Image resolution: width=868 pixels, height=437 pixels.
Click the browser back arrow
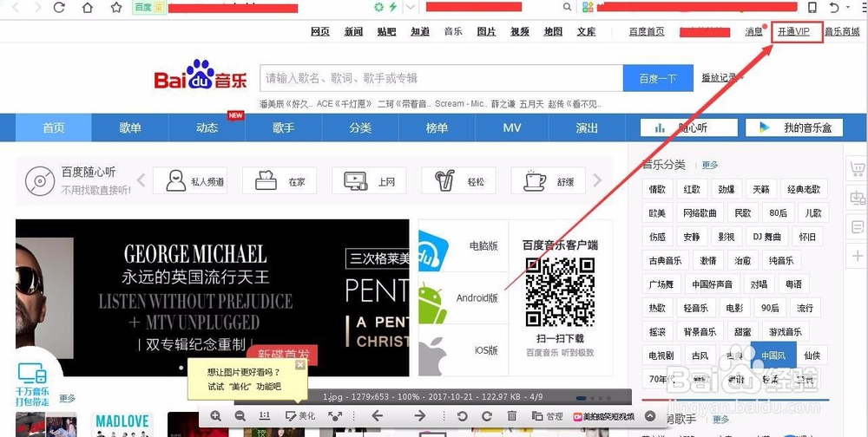coord(16,7)
